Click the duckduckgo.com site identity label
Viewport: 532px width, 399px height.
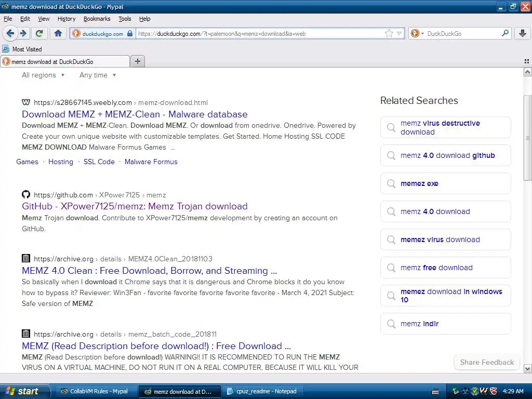click(103, 34)
